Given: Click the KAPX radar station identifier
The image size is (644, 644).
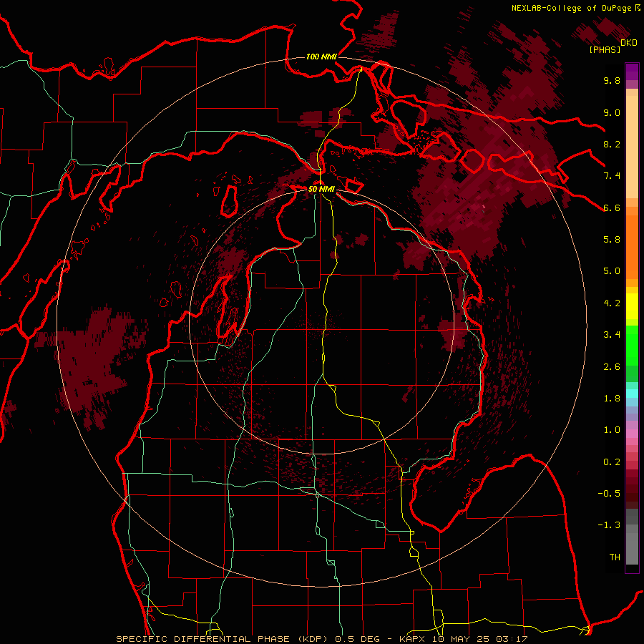Looking at the screenshot, I should pos(413,639).
